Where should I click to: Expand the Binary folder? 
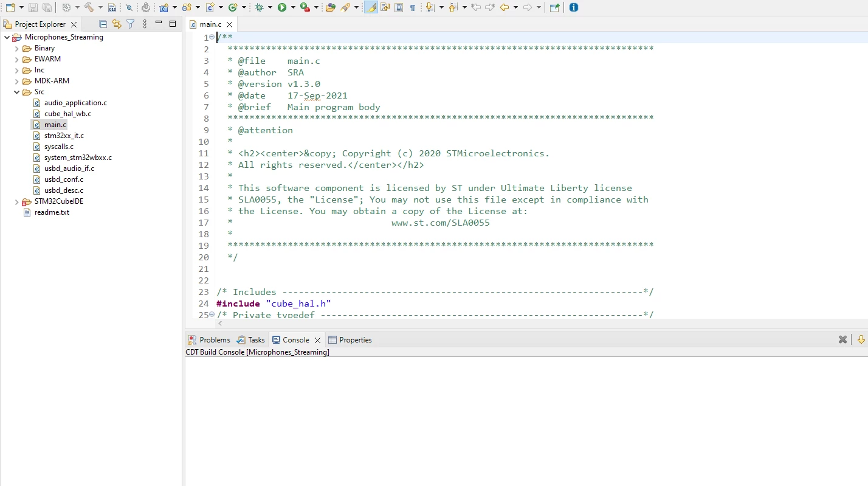click(17, 48)
